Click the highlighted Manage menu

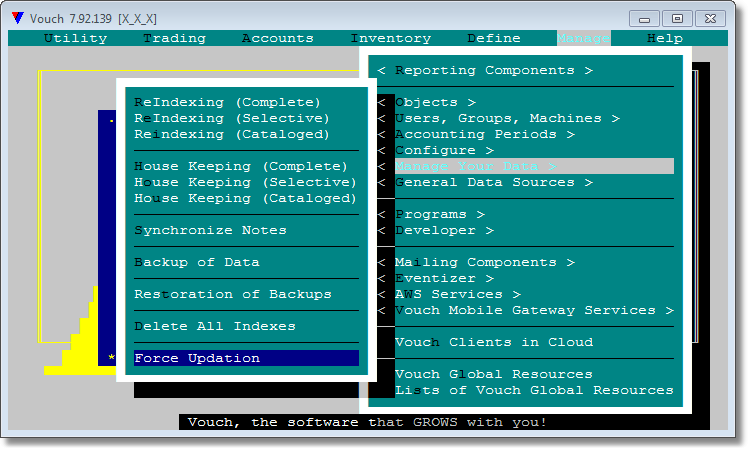click(x=583, y=38)
